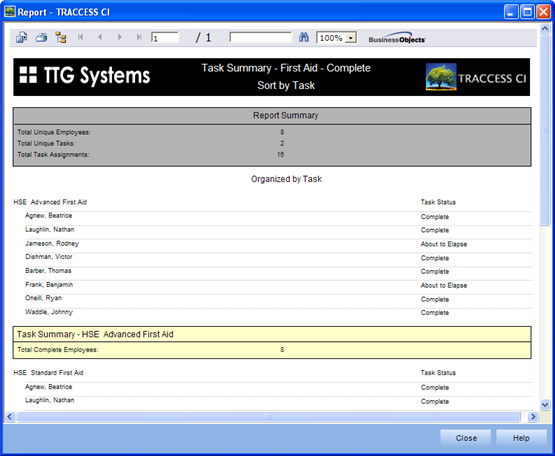Click the current page number field
This screenshot has width=555, height=456.
165,38
